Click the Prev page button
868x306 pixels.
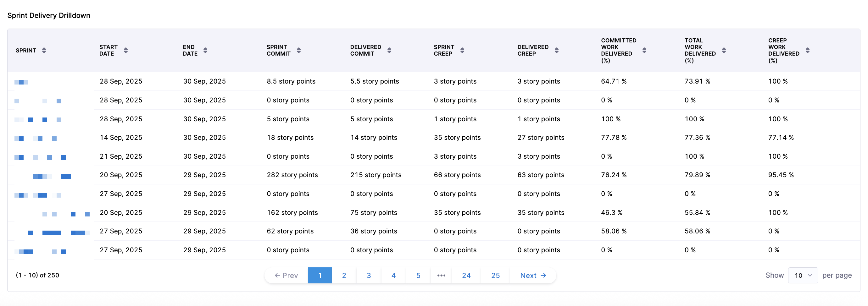(286, 275)
